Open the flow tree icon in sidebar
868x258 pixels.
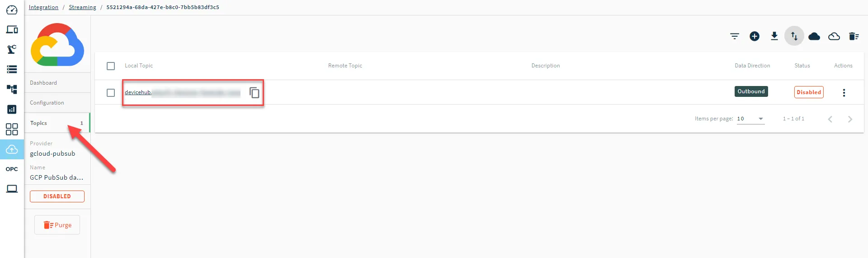(12, 89)
